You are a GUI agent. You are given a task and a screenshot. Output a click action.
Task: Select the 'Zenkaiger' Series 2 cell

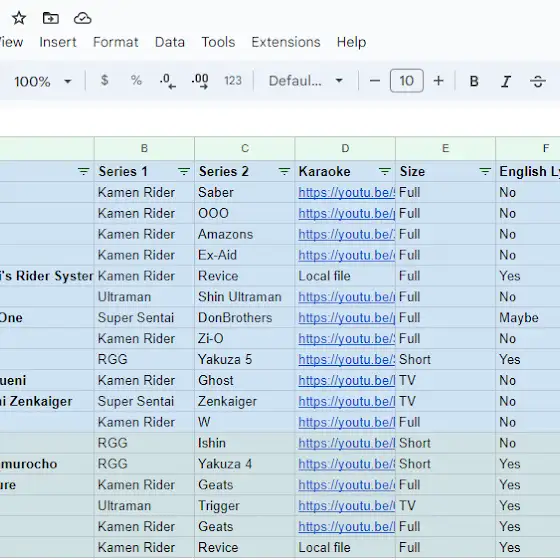pos(245,401)
